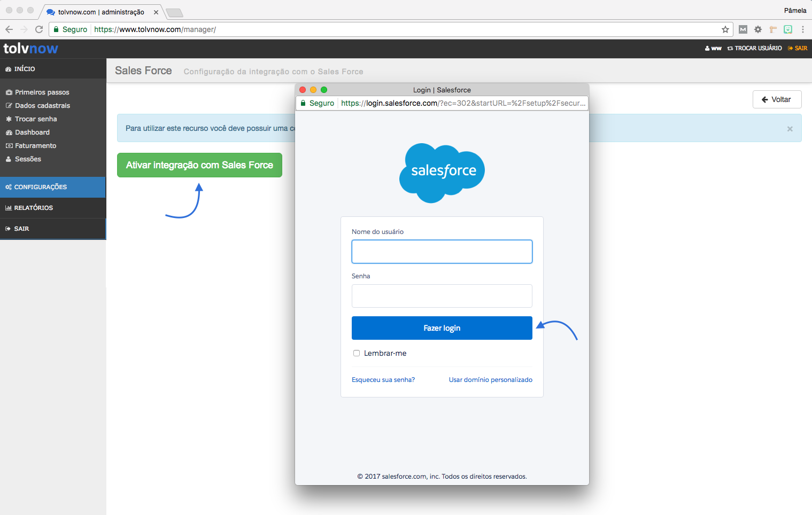Click the tolvnow address bar URL
The image size is (812, 515).
[x=155, y=29]
